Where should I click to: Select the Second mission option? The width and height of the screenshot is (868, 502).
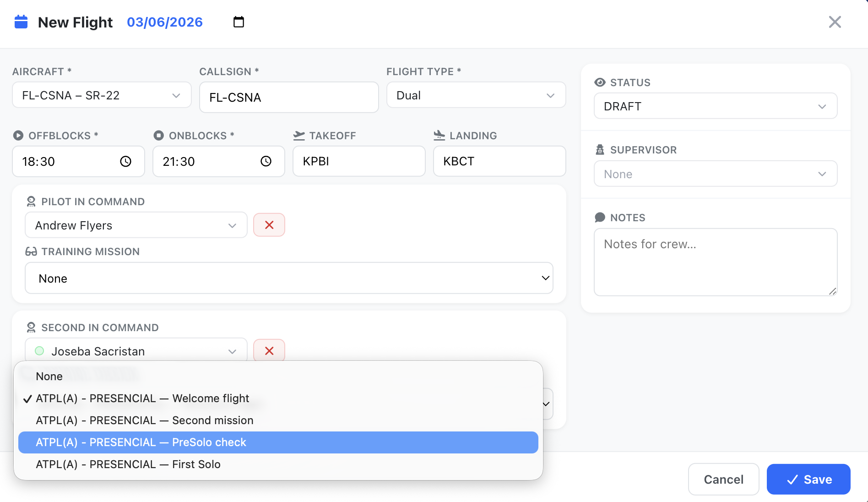(278, 420)
